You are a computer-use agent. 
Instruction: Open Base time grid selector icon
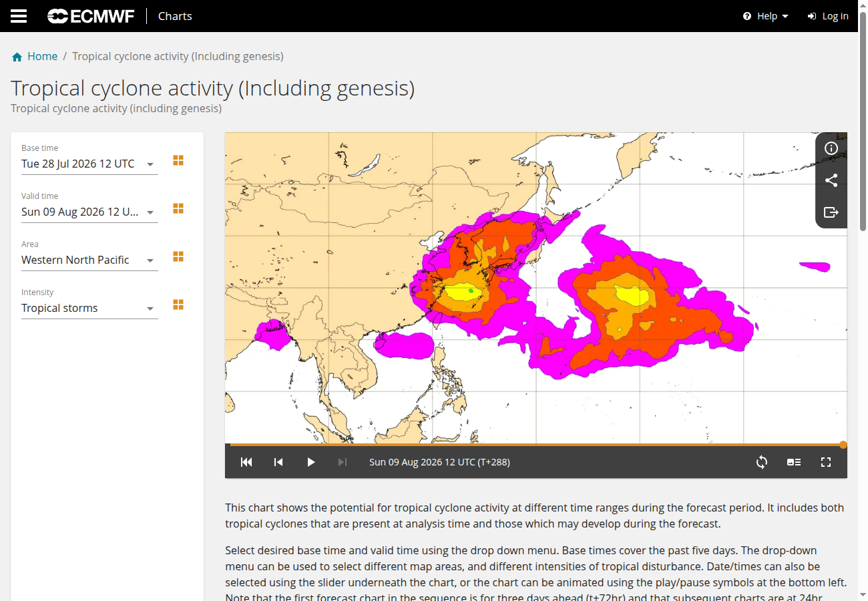pyautogui.click(x=178, y=160)
